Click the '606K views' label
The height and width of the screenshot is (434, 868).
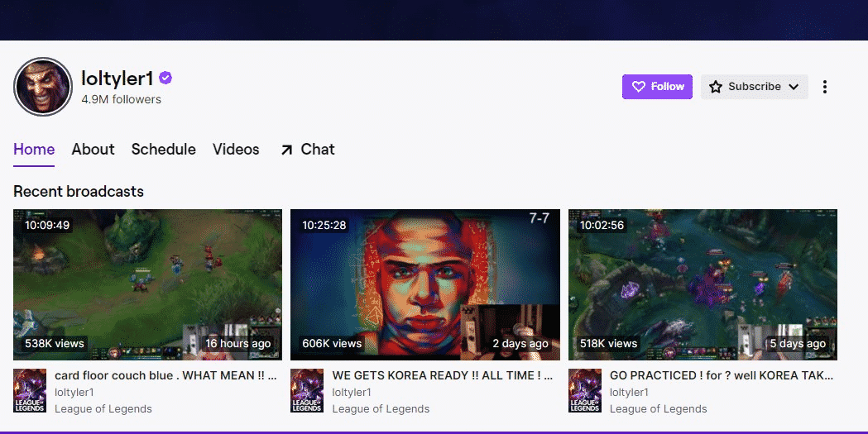332,343
